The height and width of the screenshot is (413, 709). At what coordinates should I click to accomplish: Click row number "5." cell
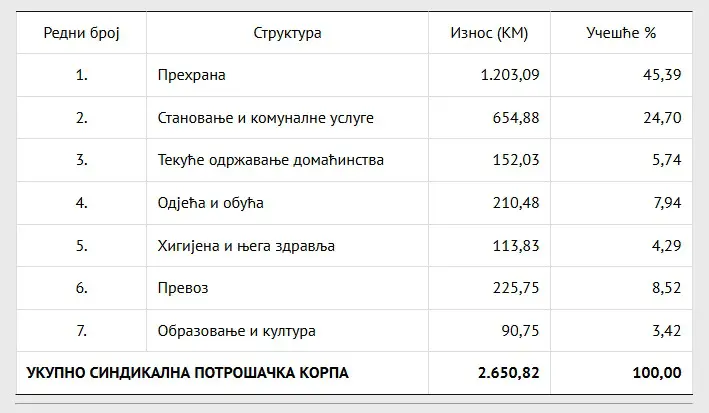click(x=82, y=245)
